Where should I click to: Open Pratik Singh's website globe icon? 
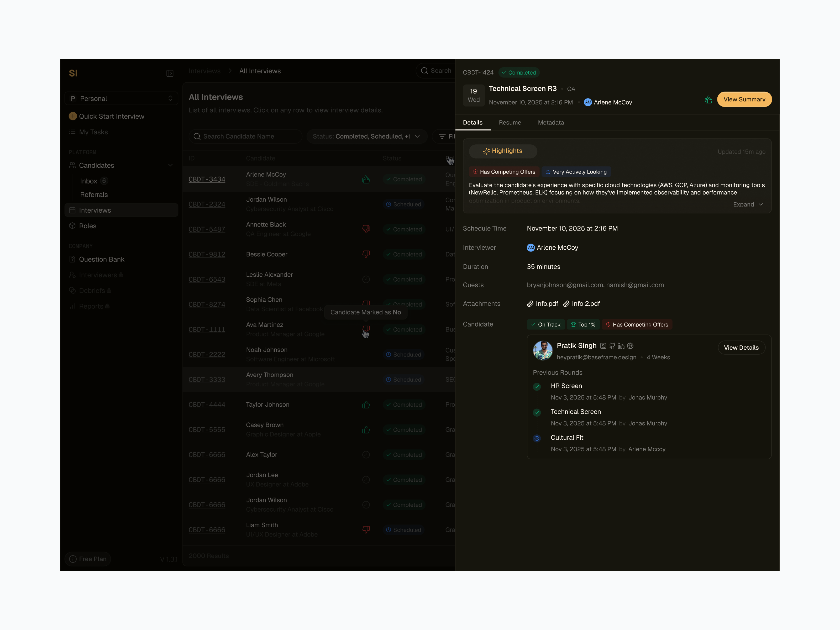[630, 345]
